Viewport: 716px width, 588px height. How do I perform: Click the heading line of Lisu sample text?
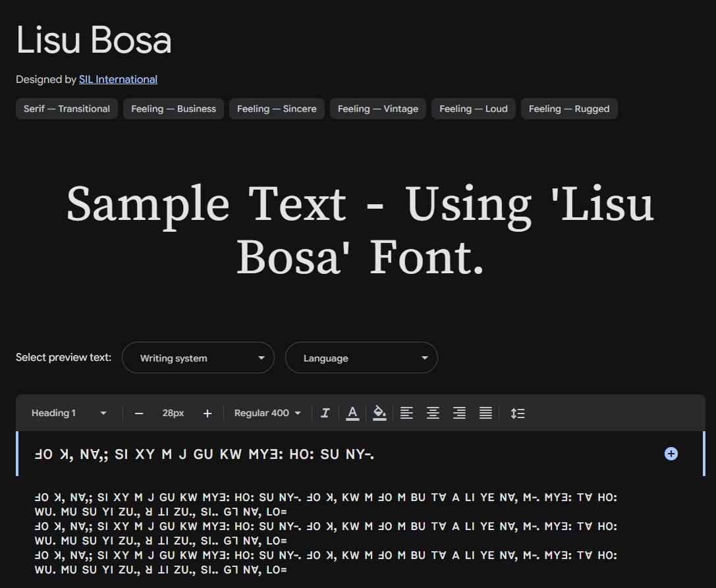tap(205, 455)
